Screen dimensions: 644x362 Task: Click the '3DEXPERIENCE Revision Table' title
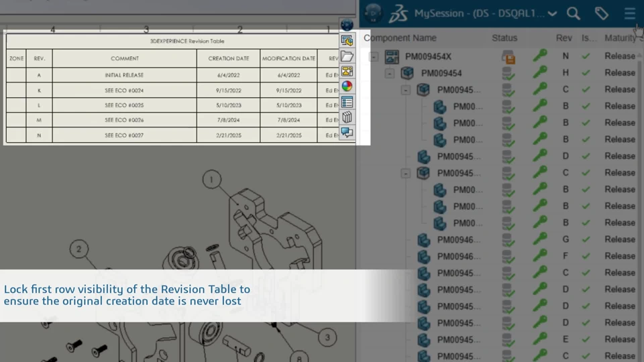[x=187, y=41]
